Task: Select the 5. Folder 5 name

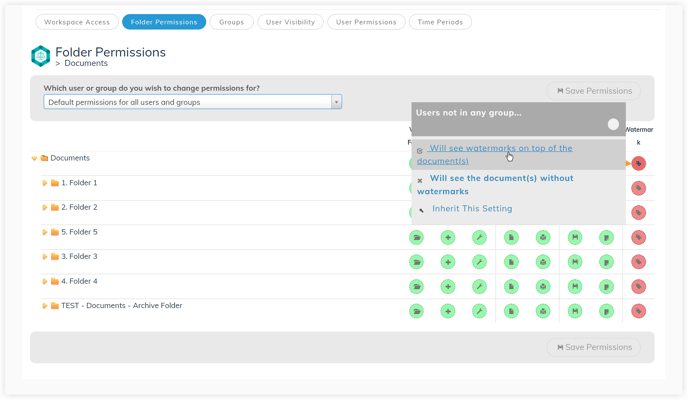Action: pos(79,232)
